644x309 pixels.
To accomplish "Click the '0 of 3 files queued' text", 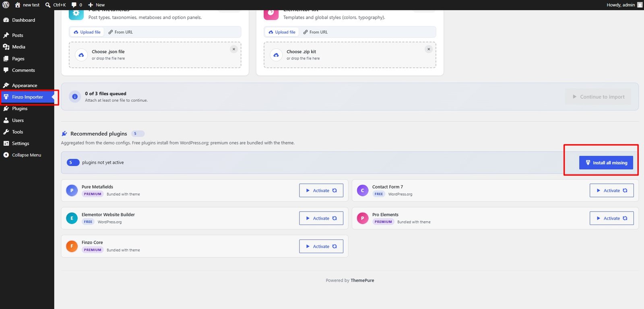I will (x=105, y=94).
